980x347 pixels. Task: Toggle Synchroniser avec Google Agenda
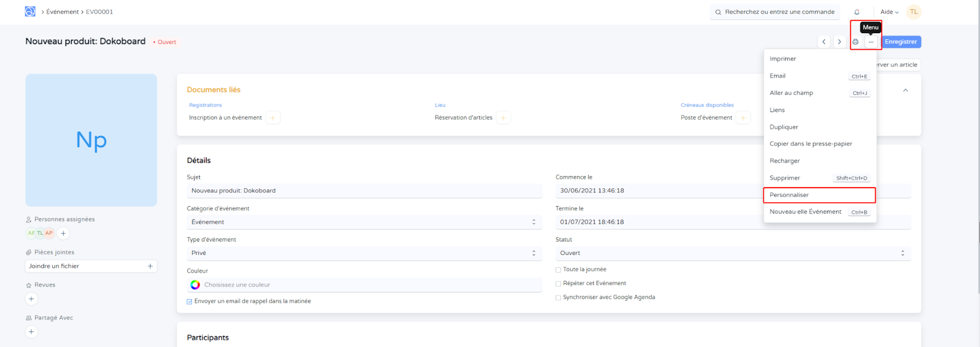tap(558, 298)
